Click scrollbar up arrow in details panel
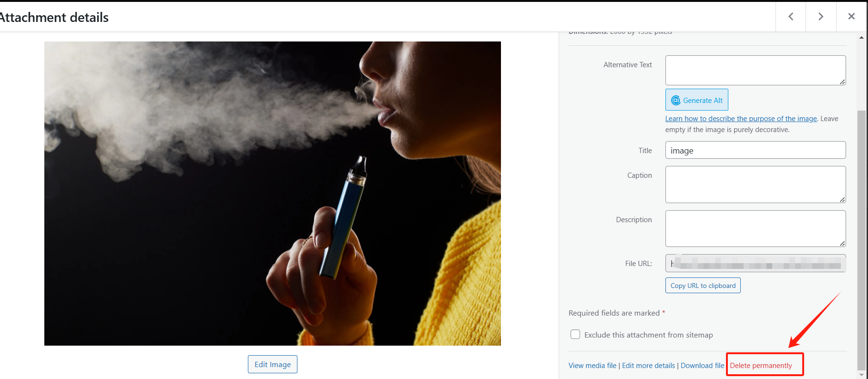 click(x=861, y=37)
